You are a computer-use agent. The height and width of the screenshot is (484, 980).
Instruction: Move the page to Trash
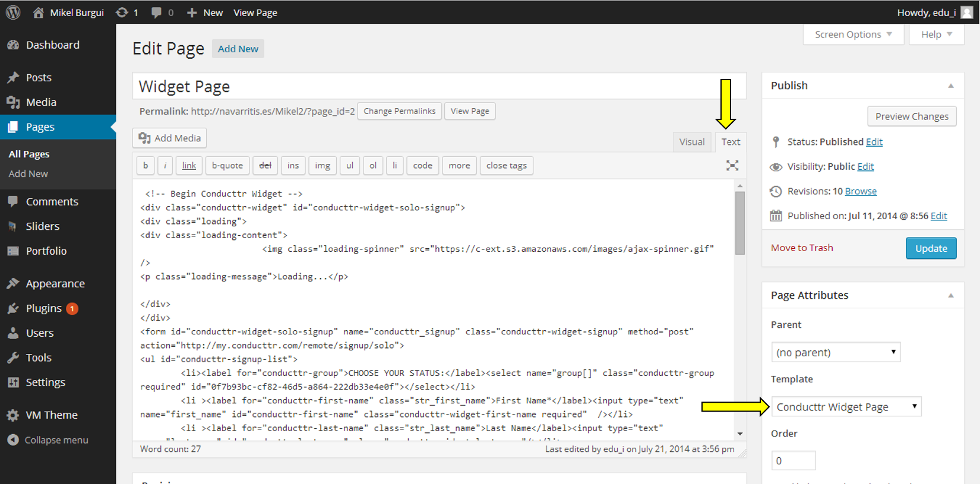point(802,248)
